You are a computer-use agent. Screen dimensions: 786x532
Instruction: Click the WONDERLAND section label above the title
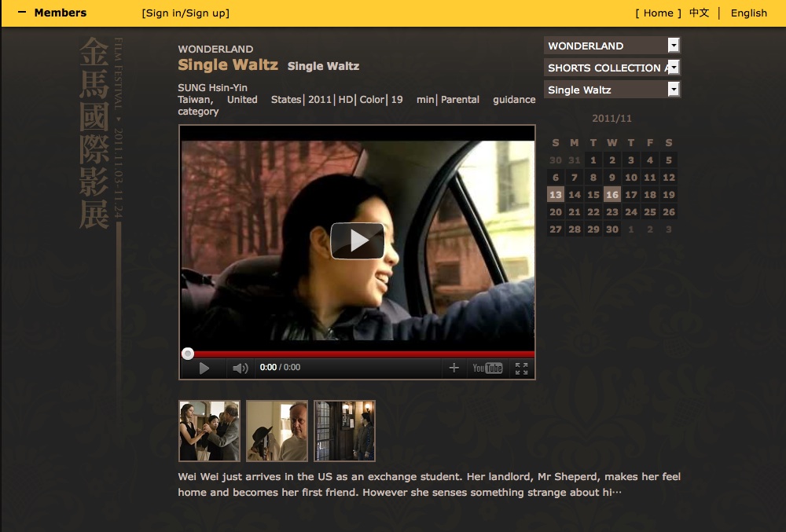215,49
